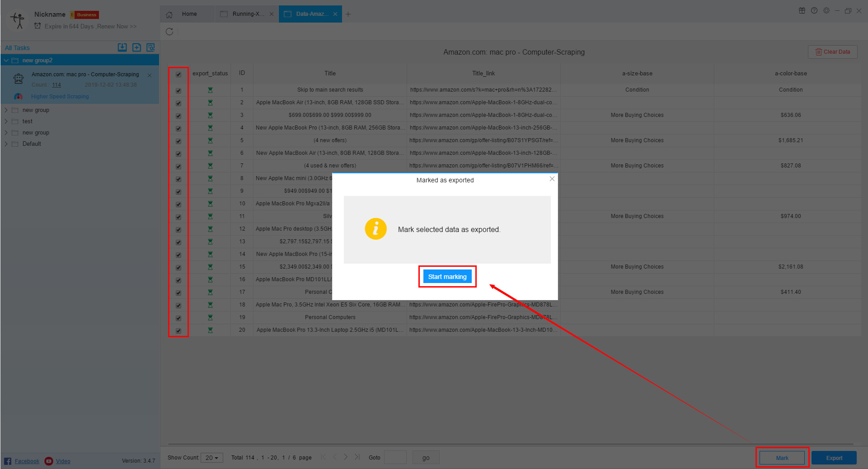Click the export_status column header
The image size is (868, 469).
(x=210, y=73)
